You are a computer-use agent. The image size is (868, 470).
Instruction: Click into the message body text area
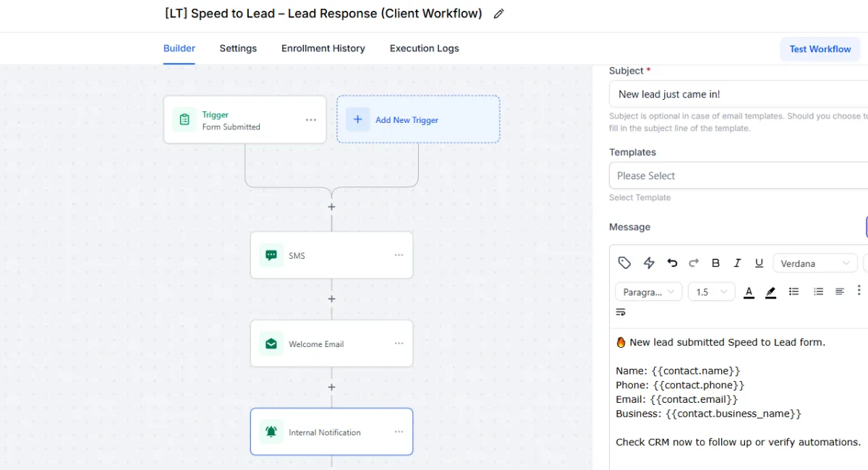[739, 399]
